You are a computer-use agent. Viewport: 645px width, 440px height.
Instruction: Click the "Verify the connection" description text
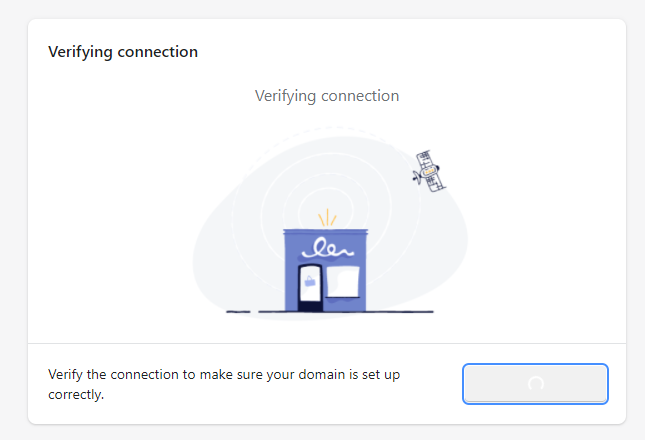(224, 384)
